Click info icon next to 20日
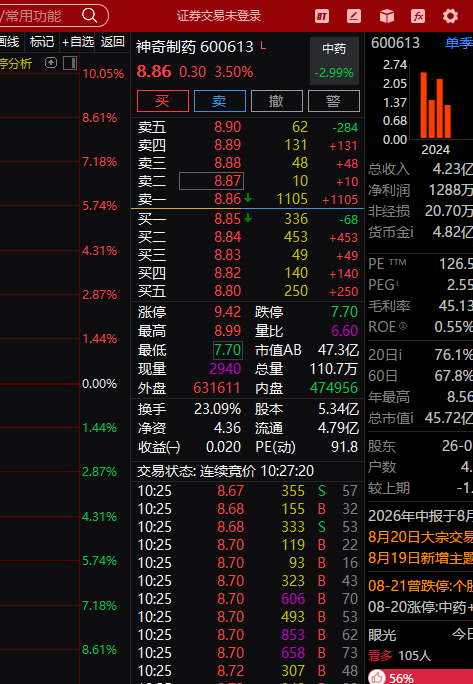The height and width of the screenshot is (684, 473). (x=400, y=355)
